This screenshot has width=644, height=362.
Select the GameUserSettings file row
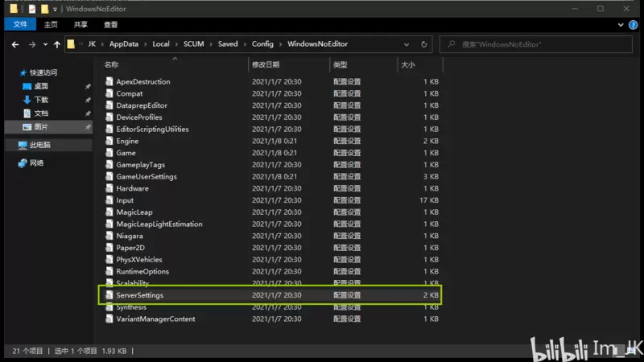271,176
